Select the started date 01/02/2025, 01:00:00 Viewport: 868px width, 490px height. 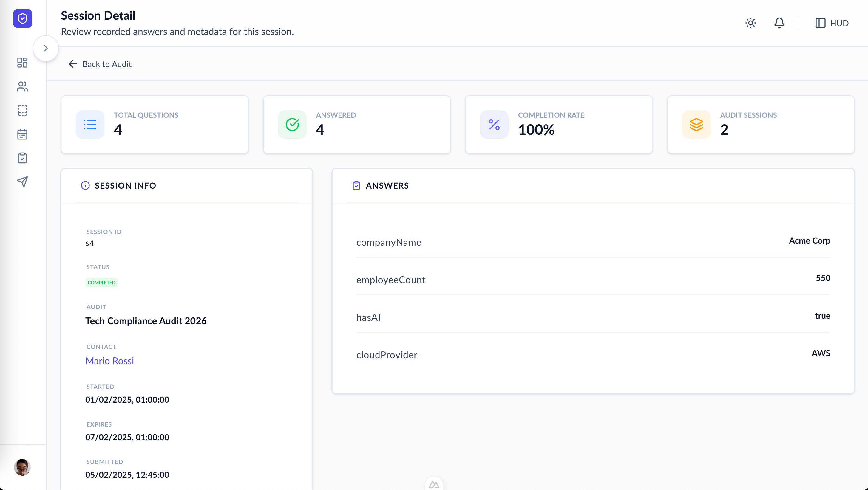[127, 400]
